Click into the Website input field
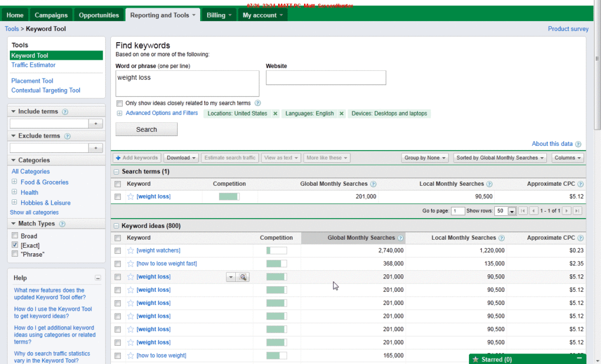 [326, 78]
